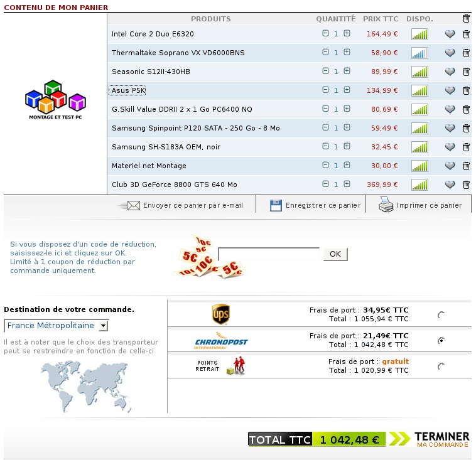Click the printer icon to print cart
Screen dimensions: 476x460
[x=386, y=205]
